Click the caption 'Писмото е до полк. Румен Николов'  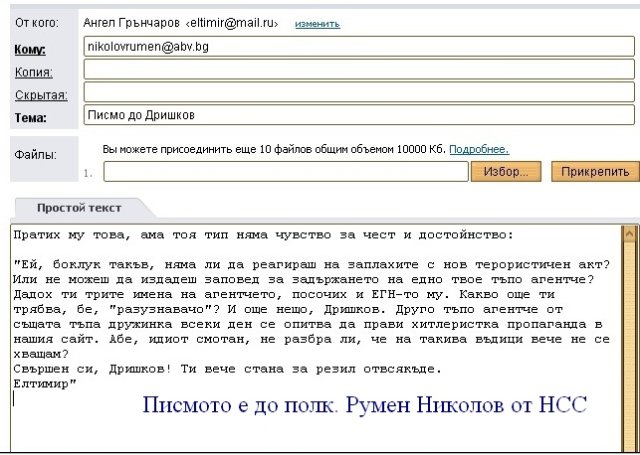(x=322, y=405)
